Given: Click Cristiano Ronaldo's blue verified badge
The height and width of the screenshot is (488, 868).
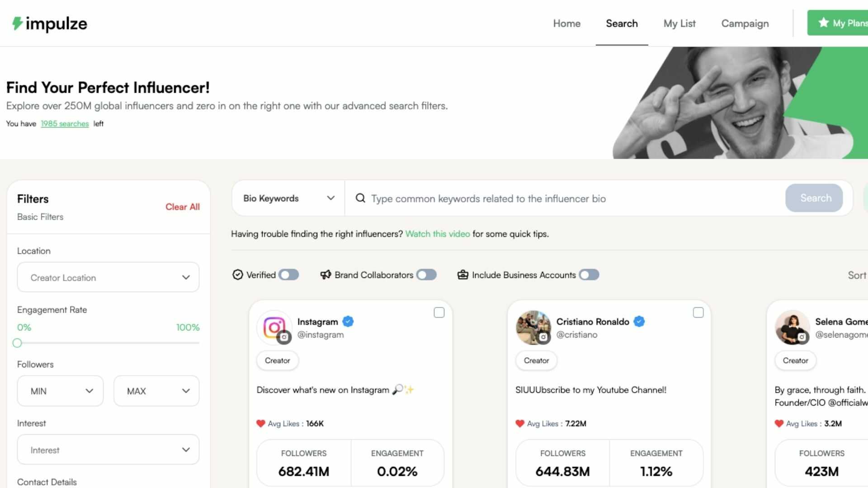Looking at the screenshot, I should tap(639, 322).
